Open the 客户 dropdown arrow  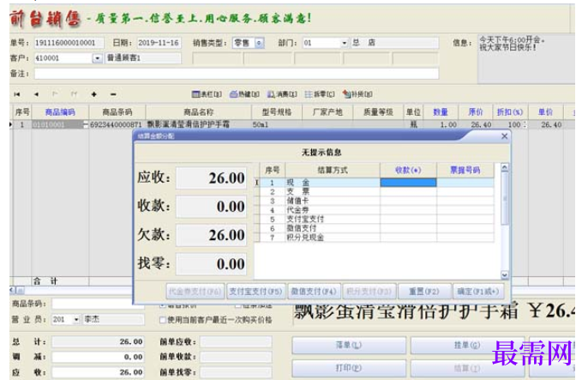[98, 58]
